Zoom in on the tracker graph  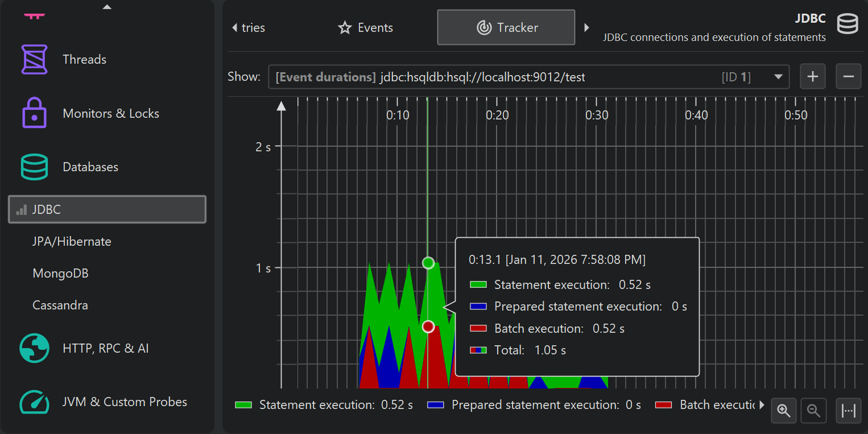coord(784,410)
